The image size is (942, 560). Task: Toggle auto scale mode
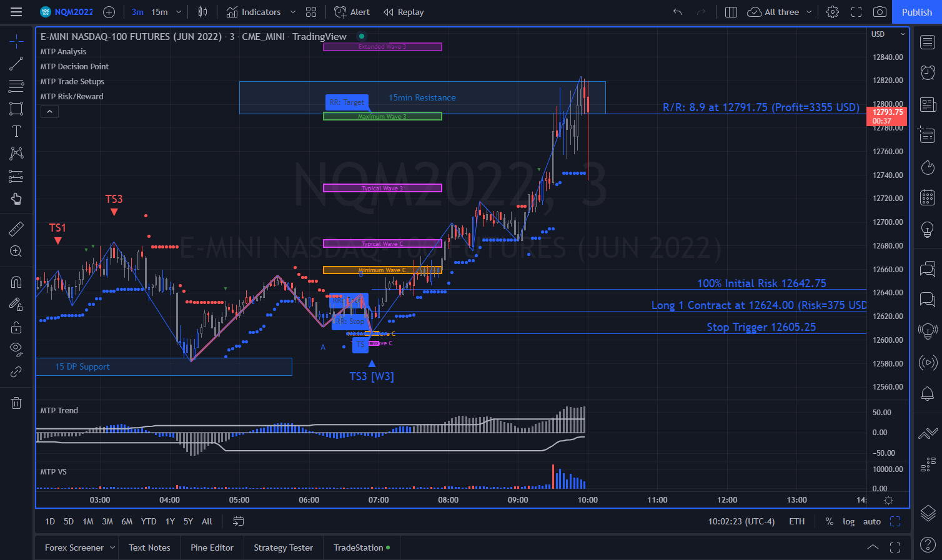point(872,521)
